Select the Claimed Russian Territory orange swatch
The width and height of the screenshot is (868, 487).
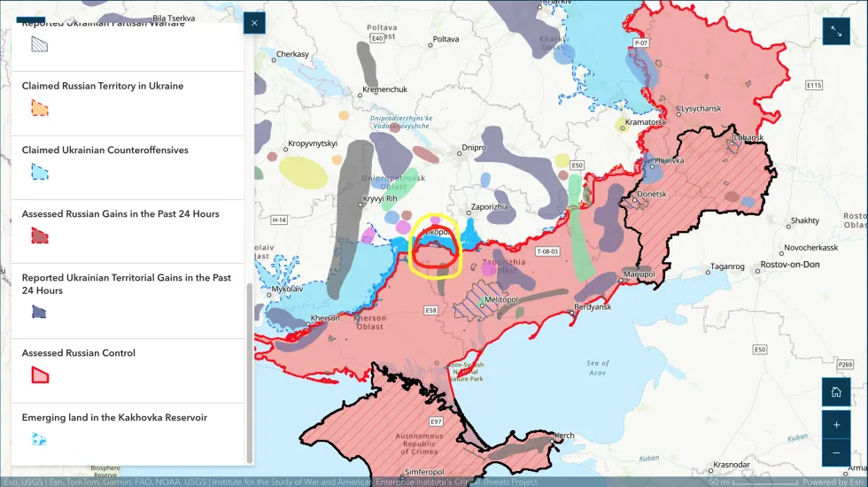(40, 108)
